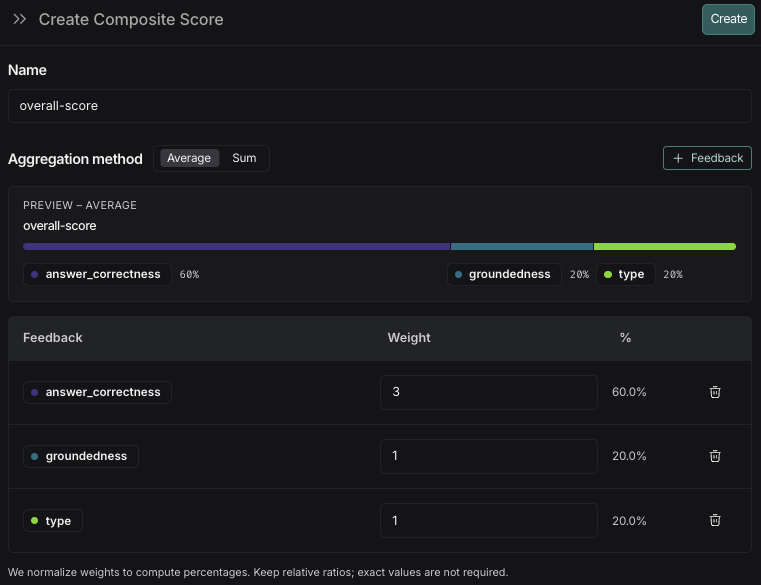
Task: Collapse panel with double chevron icon
Action: [20, 19]
